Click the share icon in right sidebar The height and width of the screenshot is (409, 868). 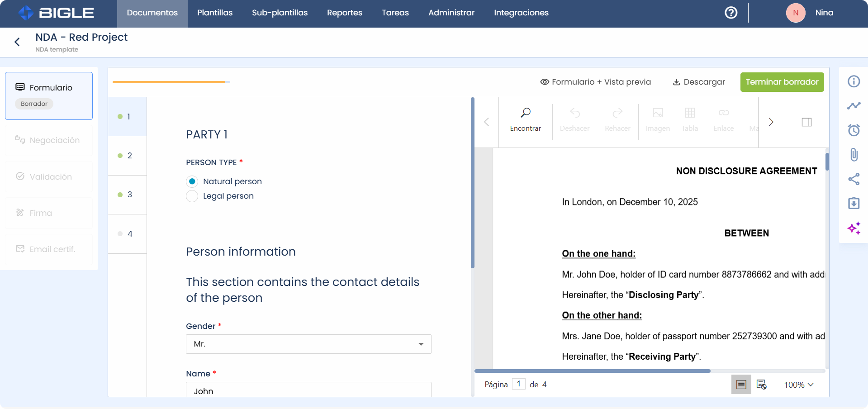854,179
